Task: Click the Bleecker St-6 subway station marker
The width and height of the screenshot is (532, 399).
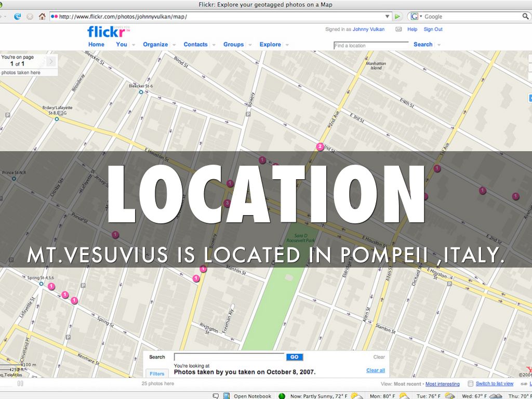Action: tap(141, 92)
